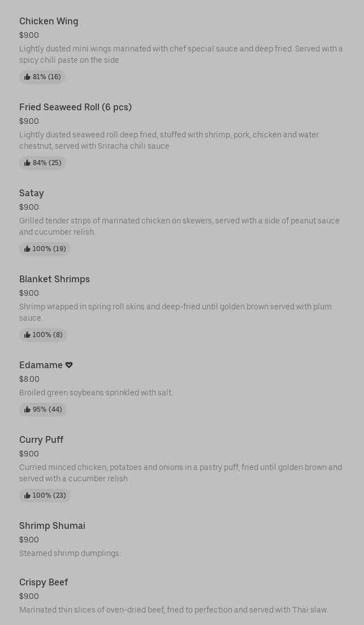Open the Edamame item title
The height and width of the screenshot is (625, 364).
coord(41,365)
